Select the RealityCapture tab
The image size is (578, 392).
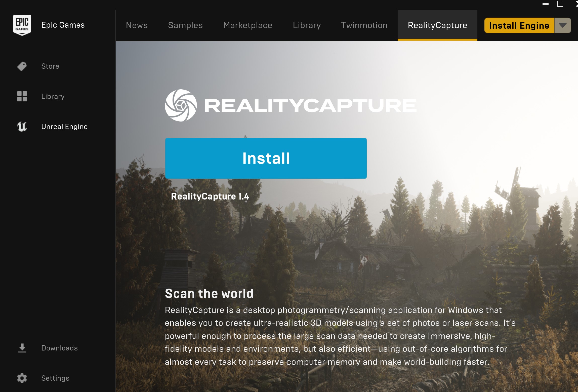(x=437, y=25)
